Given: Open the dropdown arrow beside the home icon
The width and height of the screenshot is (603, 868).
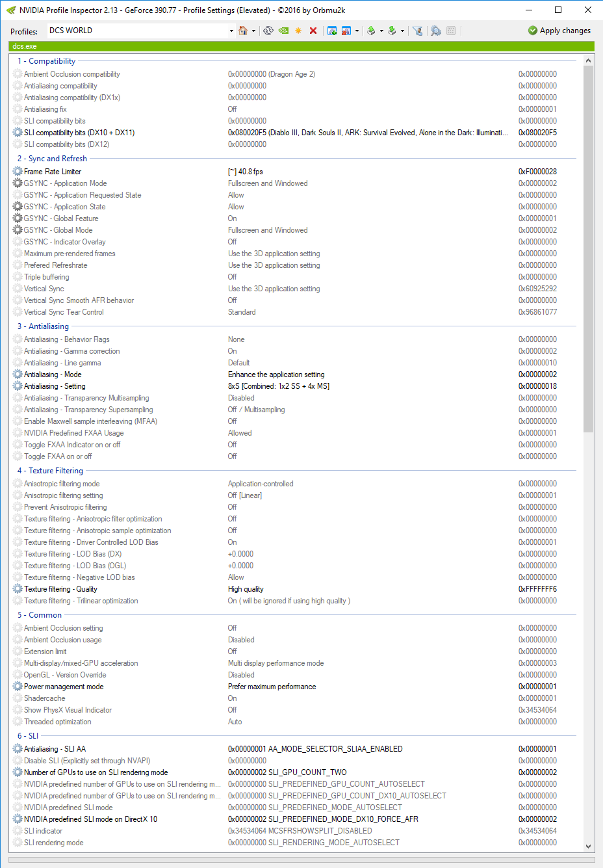Looking at the screenshot, I should (x=253, y=31).
